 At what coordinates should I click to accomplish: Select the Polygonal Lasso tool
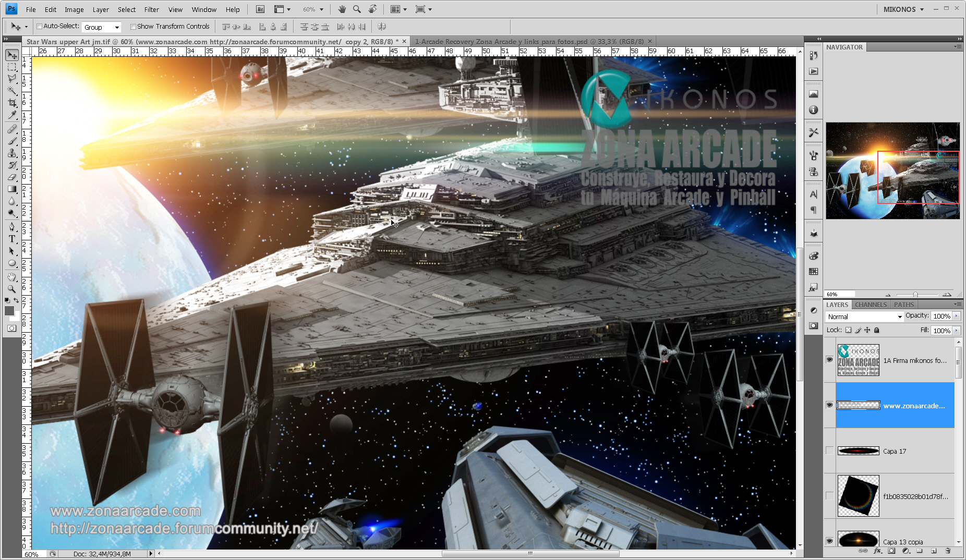click(12, 79)
